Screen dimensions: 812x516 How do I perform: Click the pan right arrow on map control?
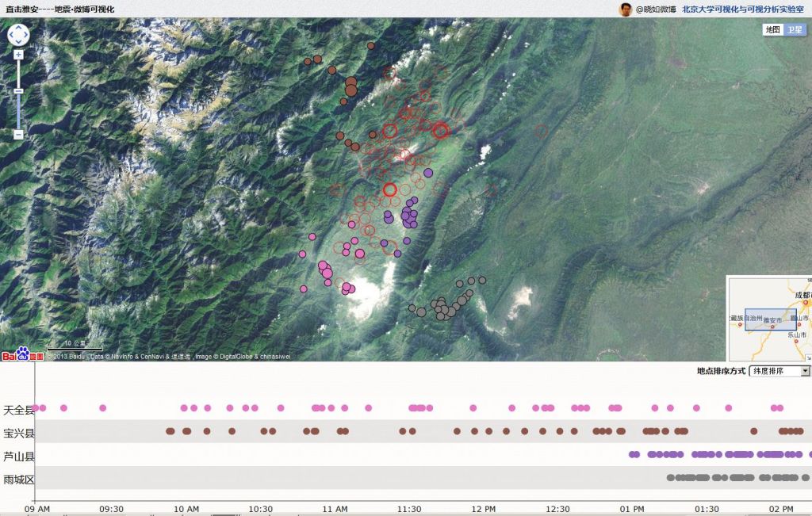tap(25, 35)
